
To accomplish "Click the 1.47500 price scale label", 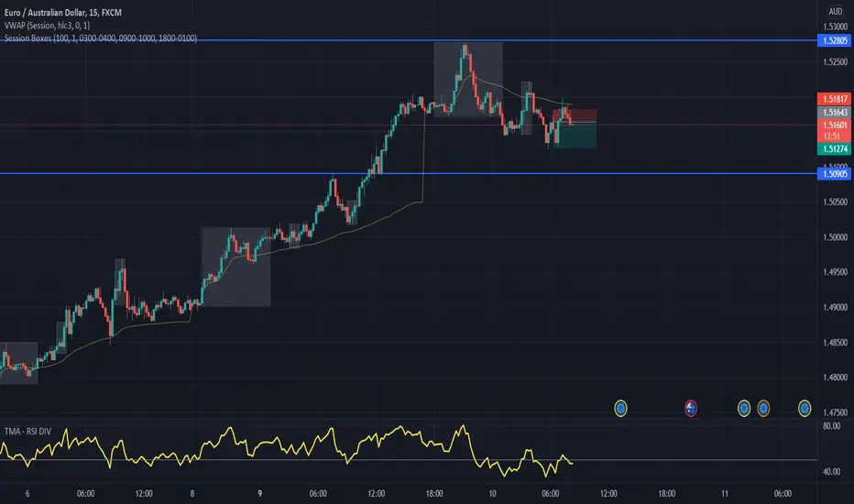I will click(835, 412).
